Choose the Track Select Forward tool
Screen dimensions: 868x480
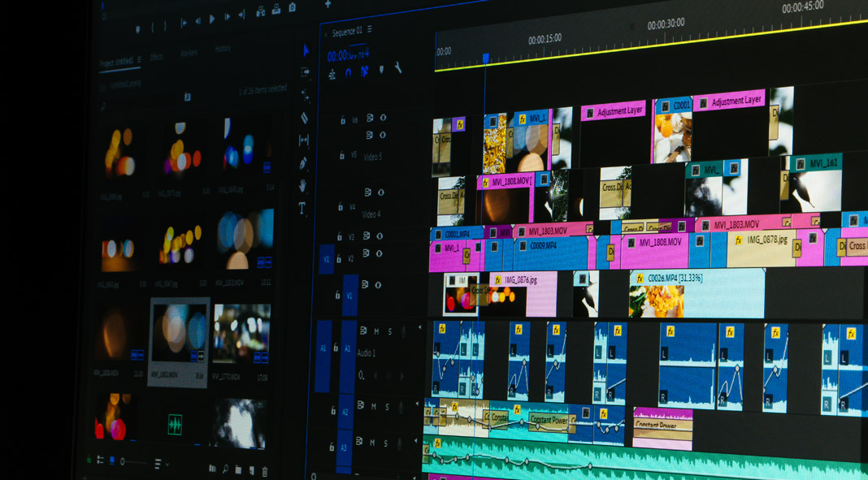point(306,72)
